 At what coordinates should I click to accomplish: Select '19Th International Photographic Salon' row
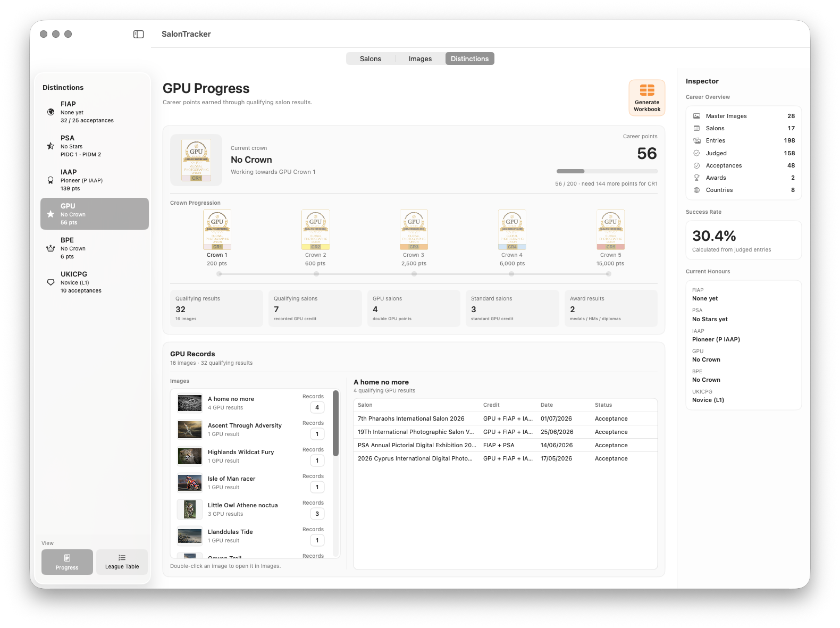[x=506, y=432]
